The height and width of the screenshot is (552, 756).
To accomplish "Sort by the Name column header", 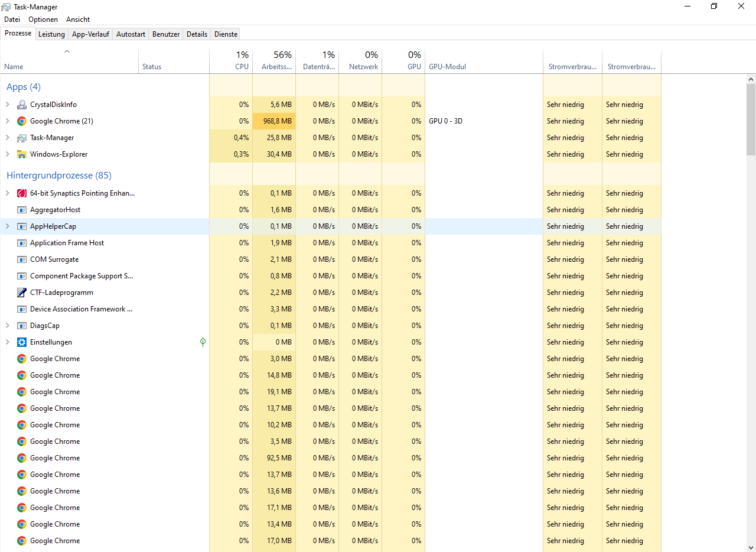I will [69, 61].
